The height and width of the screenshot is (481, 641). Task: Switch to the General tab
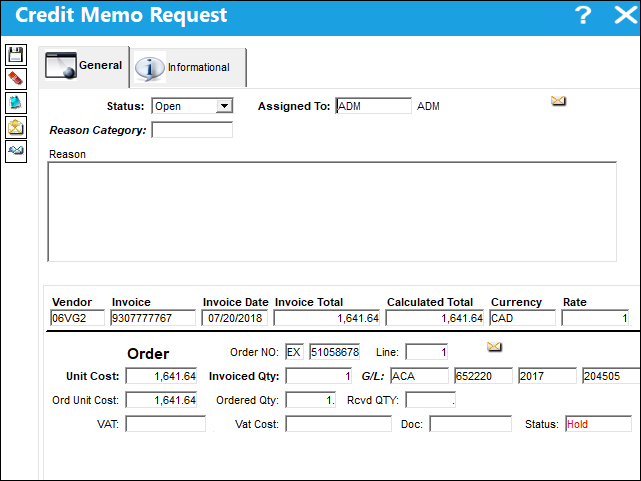tap(84, 66)
